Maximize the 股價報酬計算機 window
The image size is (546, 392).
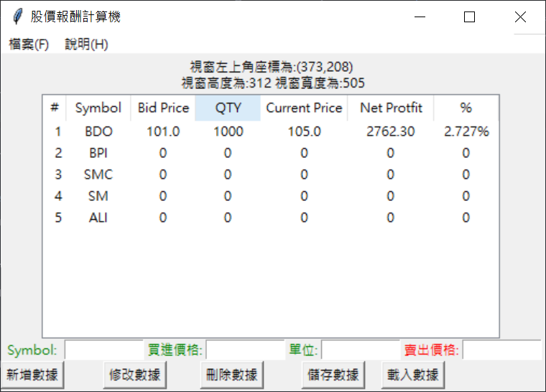(469, 17)
